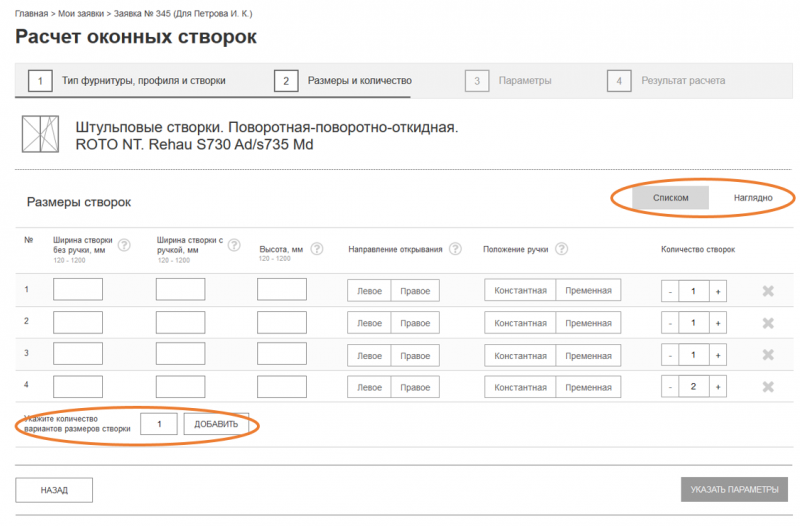Screen dimensions: 800x526
Task: Increase sash quantity in row 1
Action: (718, 291)
